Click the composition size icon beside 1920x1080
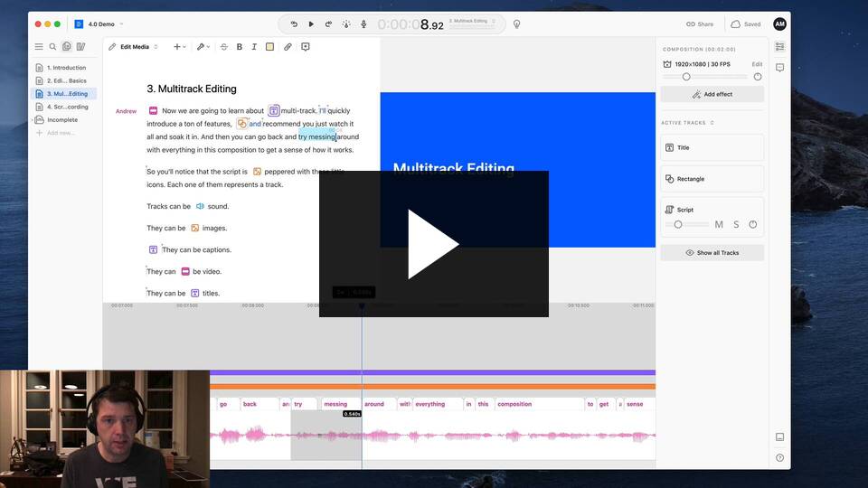 pos(667,64)
